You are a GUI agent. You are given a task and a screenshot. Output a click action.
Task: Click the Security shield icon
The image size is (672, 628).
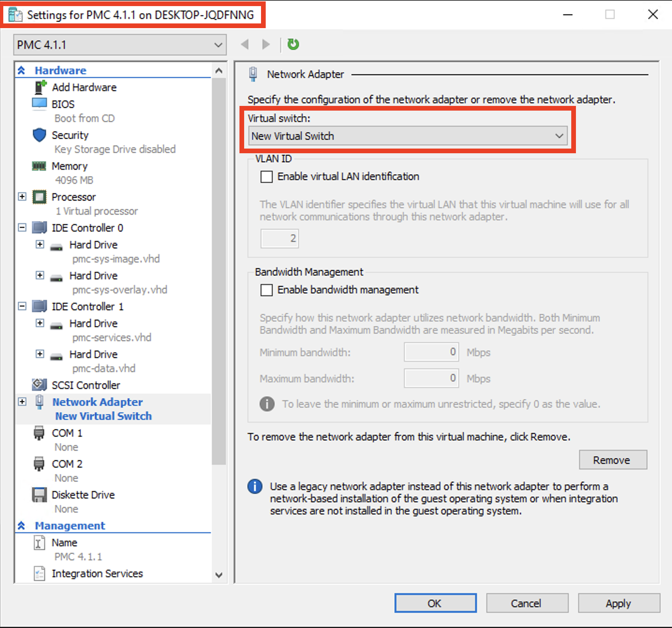tap(39, 135)
